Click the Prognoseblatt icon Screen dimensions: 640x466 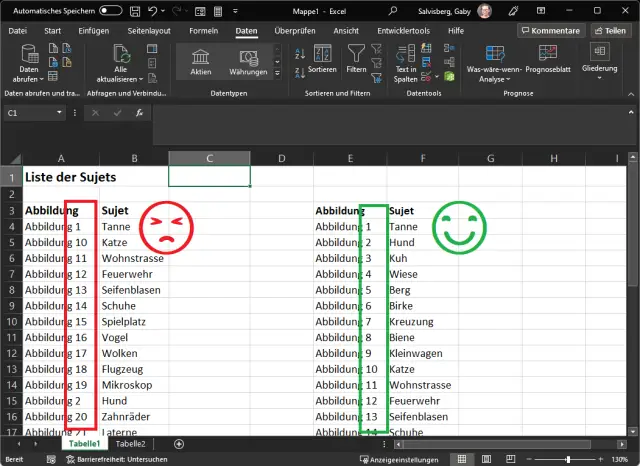[x=546, y=59]
